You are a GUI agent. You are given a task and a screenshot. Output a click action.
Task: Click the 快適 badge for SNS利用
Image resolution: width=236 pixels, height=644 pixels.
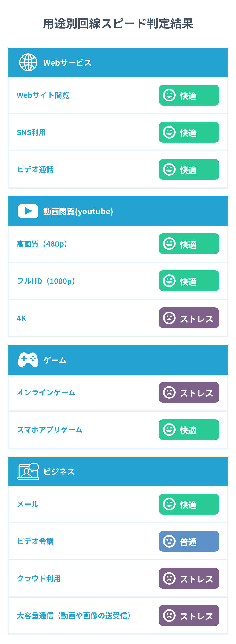pyautogui.click(x=189, y=132)
